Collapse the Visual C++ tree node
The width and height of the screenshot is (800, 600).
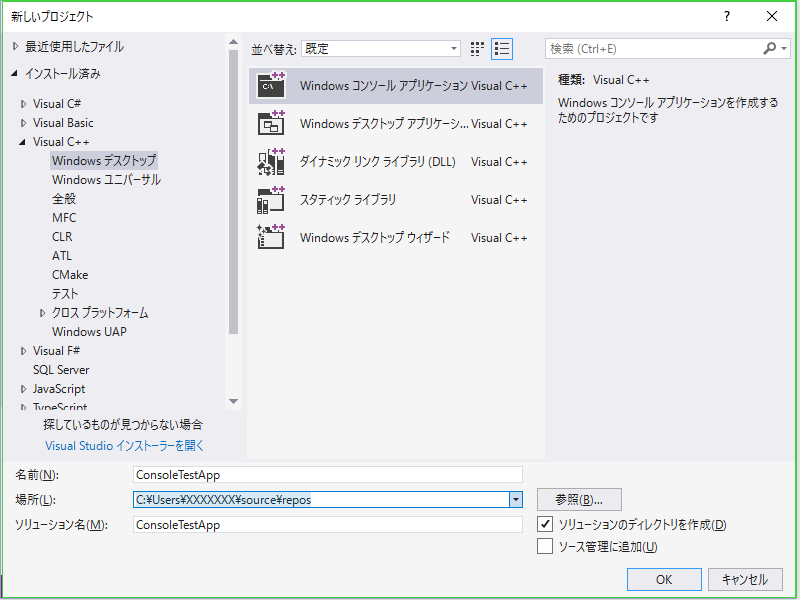click(23, 142)
